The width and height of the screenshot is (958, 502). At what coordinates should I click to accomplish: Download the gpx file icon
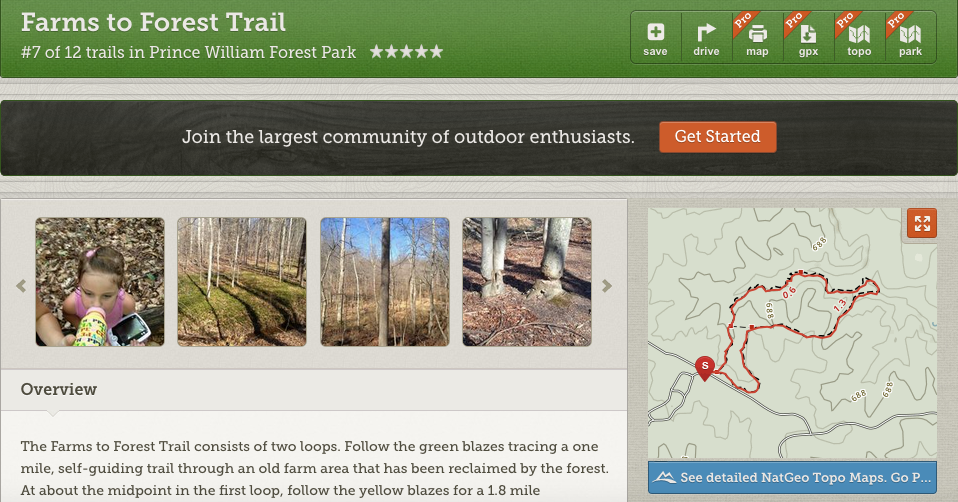tap(808, 38)
